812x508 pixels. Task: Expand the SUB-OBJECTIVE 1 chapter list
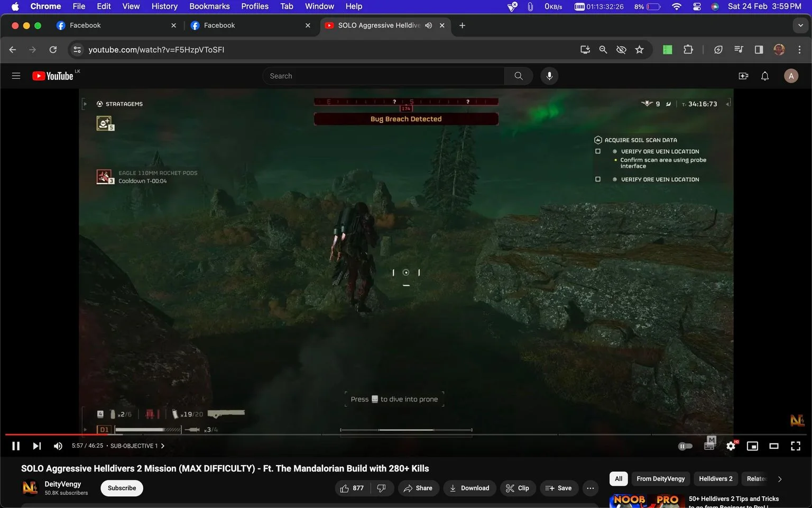tap(137, 446)
